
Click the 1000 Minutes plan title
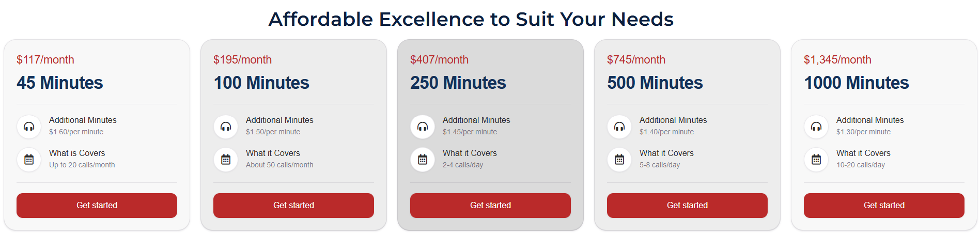856,83
